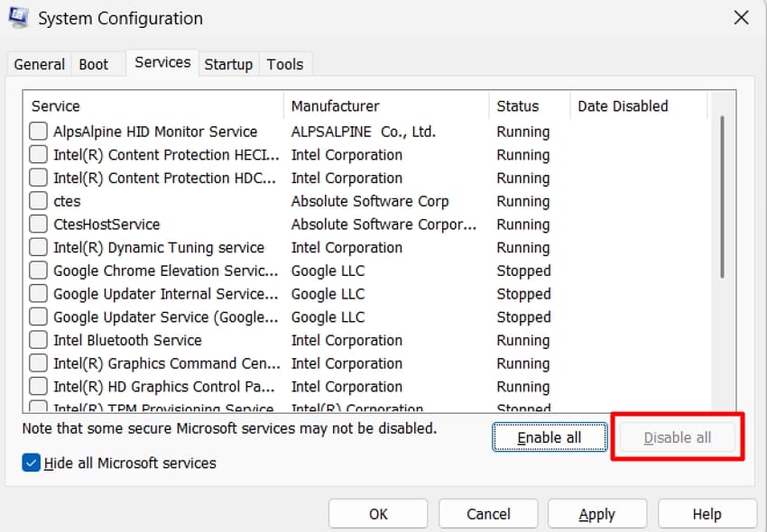Select the Services tab
Screen dimensions: 767x532
(162, 62)
